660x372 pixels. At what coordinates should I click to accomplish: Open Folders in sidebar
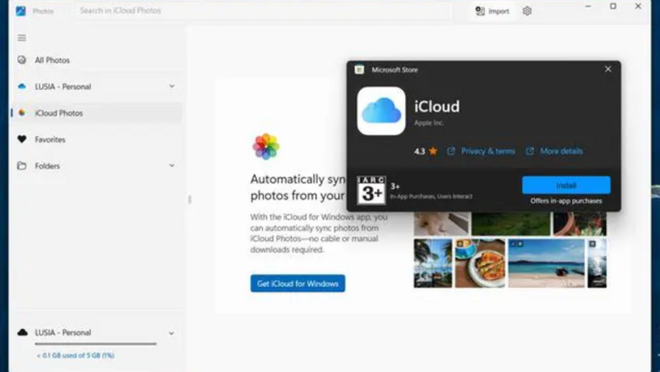pyautogui.click(x=96, y=166)
